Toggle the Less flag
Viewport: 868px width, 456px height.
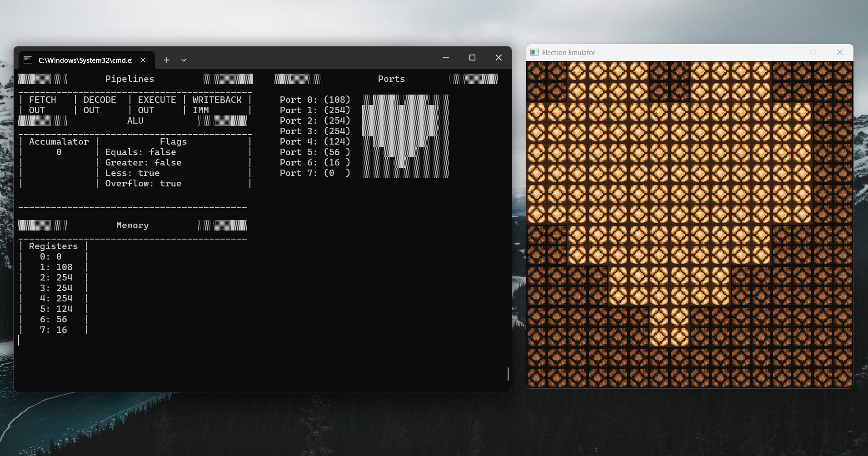tap(133, 173)
